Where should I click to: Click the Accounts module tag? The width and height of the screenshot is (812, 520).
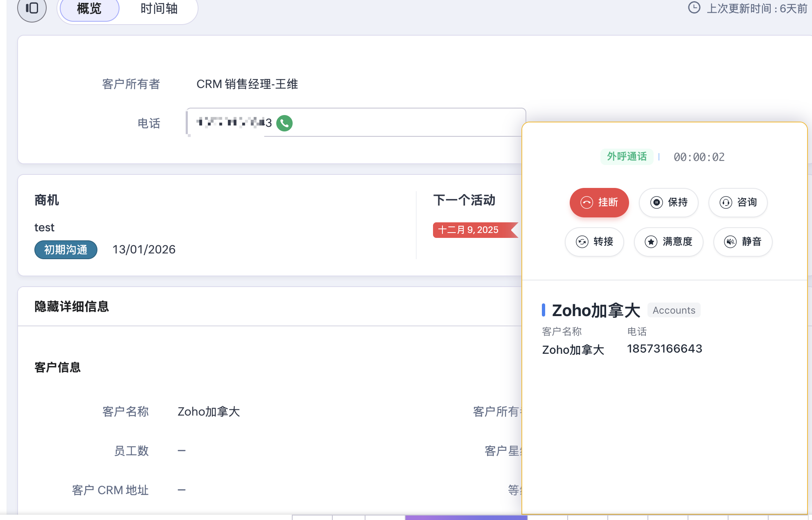coord(674,310)
